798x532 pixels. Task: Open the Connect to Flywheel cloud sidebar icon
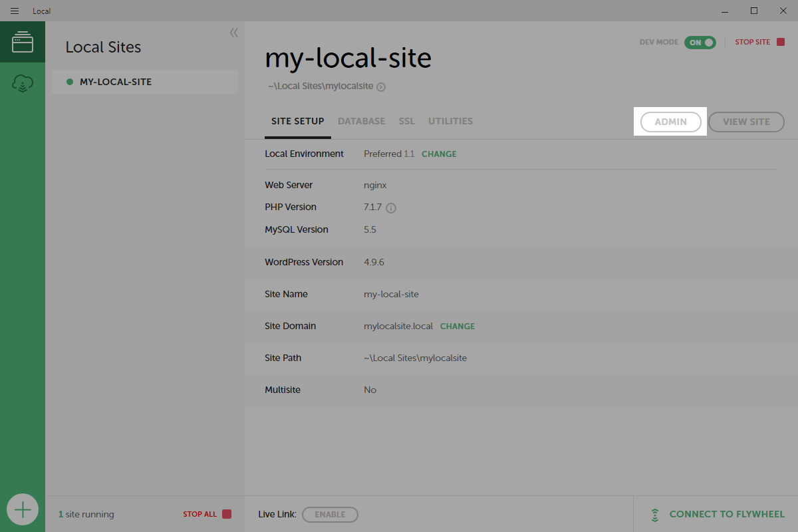(23, 84)
